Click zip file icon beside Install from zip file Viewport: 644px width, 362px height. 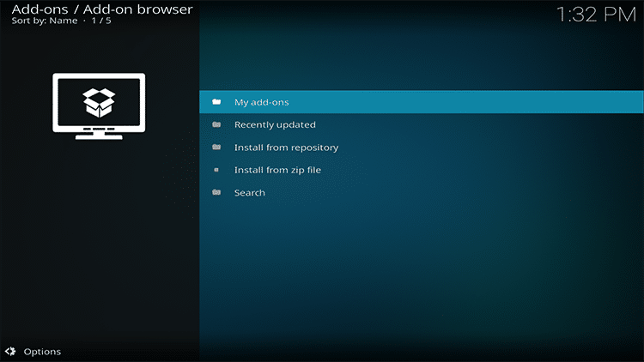(216, 170)
